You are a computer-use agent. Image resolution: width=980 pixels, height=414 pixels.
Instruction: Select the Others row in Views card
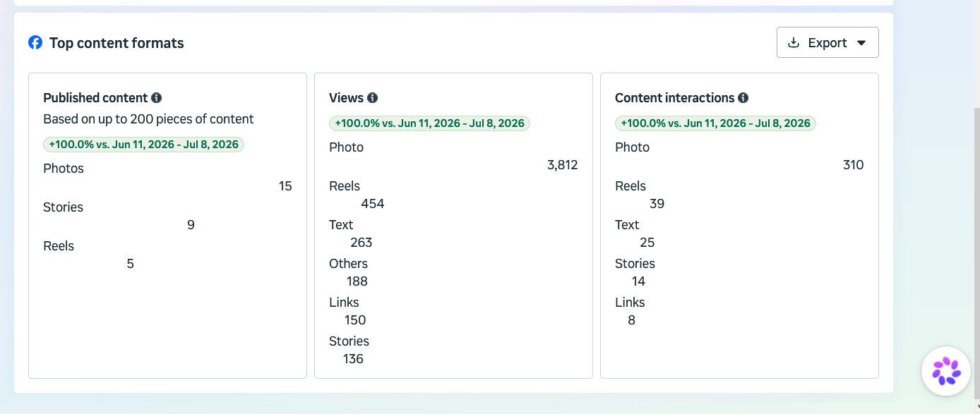[x=453, y=272]
